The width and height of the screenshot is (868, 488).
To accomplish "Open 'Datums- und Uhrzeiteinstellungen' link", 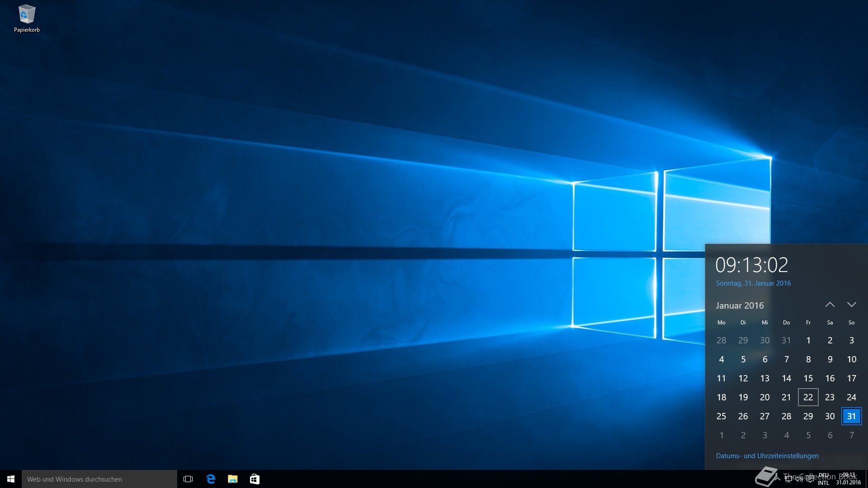I will (767, 456).
